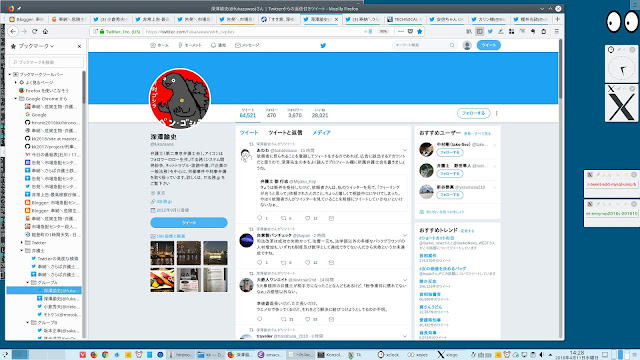Close the active Twitter profile tab

[336, 19]
